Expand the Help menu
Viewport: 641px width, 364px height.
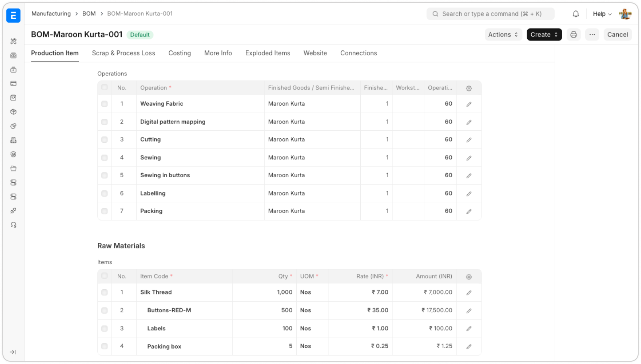pyautogui.click(x=602, y=14)
